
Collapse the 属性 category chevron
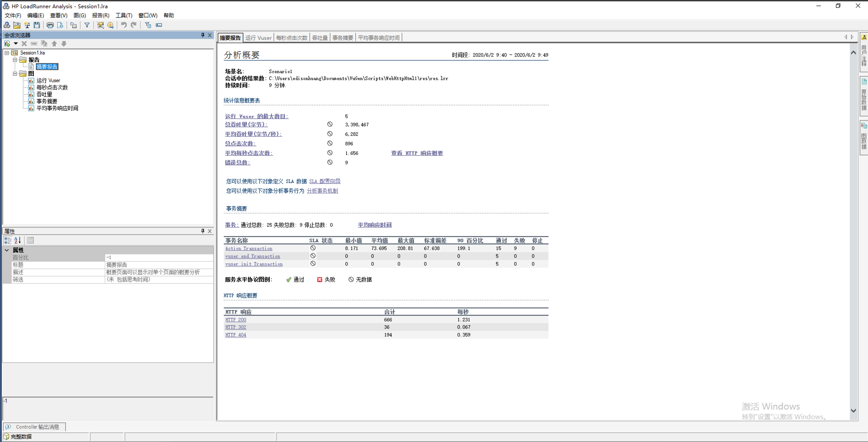(7, 250)
